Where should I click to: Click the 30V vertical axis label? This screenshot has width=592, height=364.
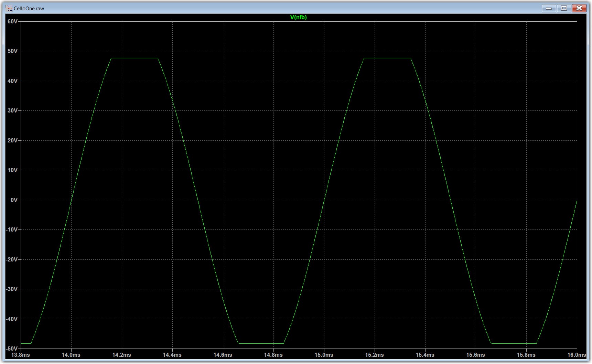click(x=12, y=111)
